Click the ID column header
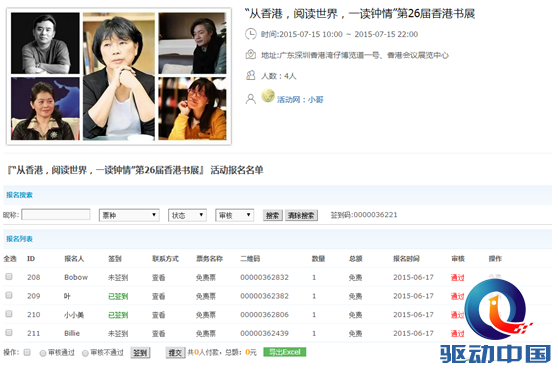 pos(31,259)
